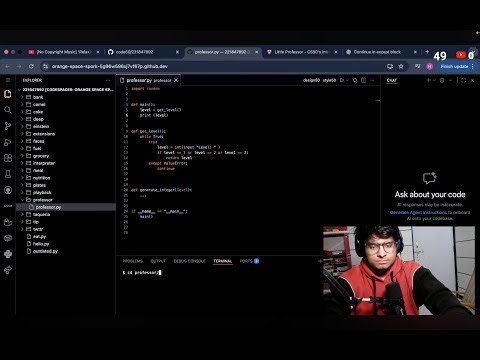This screenshot has height=360, width=480.
Task: Open the hamburger application menu
Action: 8,80
